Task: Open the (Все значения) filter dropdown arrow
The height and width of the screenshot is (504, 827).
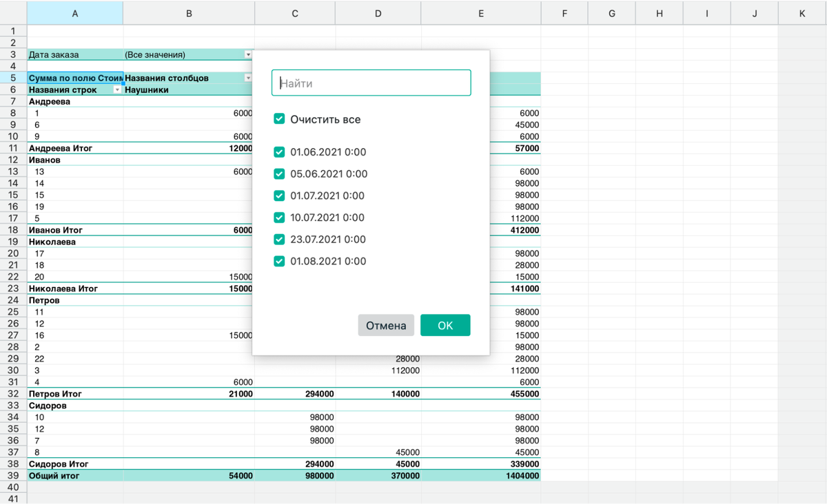Action: pyautogui.click(x=249, y=54)
